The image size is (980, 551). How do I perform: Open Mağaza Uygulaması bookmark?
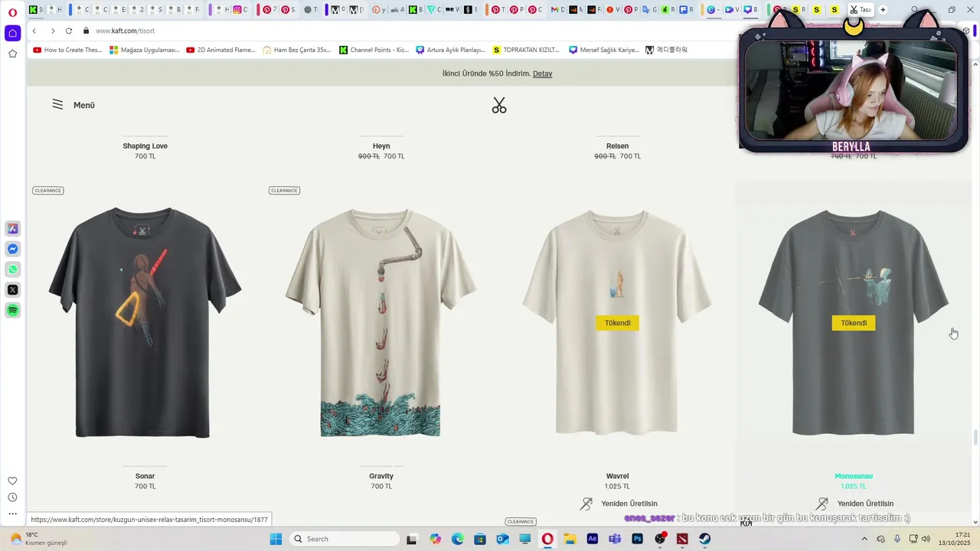145,50
